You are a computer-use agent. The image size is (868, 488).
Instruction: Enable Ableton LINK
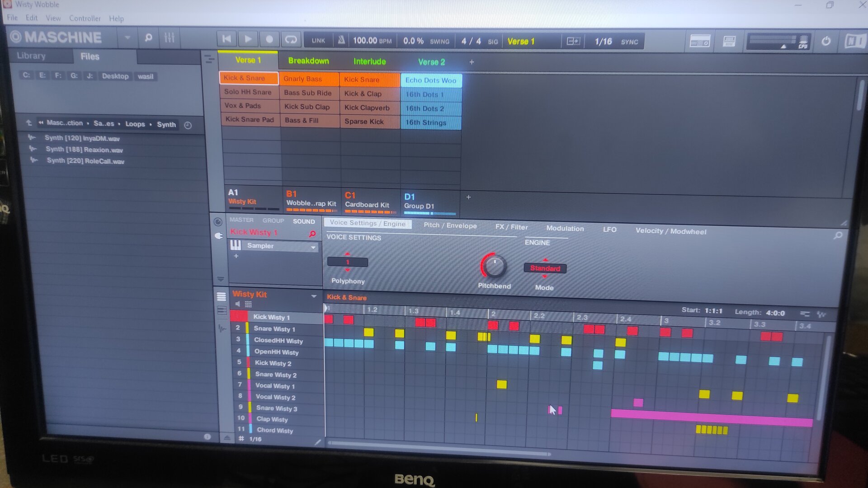[x=318, y=40]
